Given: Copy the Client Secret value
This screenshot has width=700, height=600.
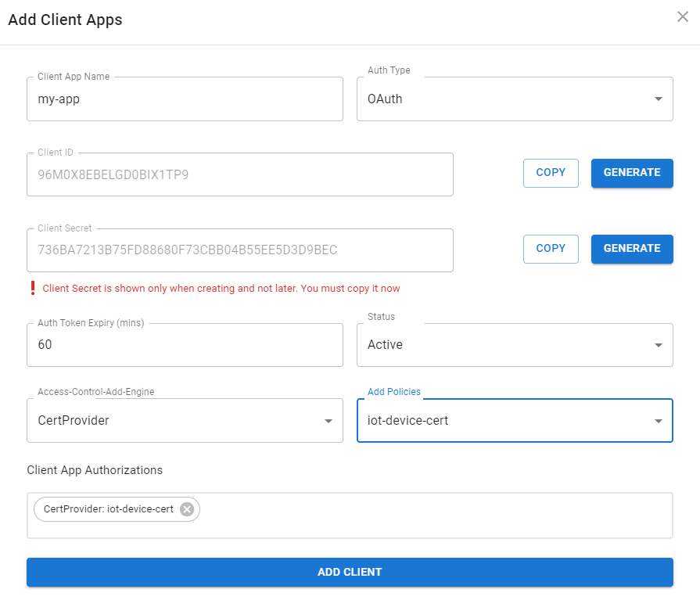Looking at the screenshot, I should (x=551, y=249).
